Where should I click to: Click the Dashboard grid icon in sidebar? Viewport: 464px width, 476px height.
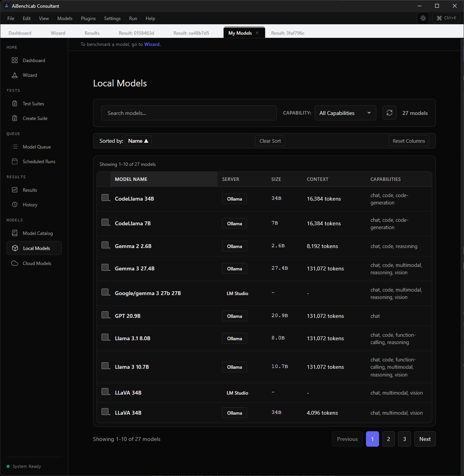[15, 60]
